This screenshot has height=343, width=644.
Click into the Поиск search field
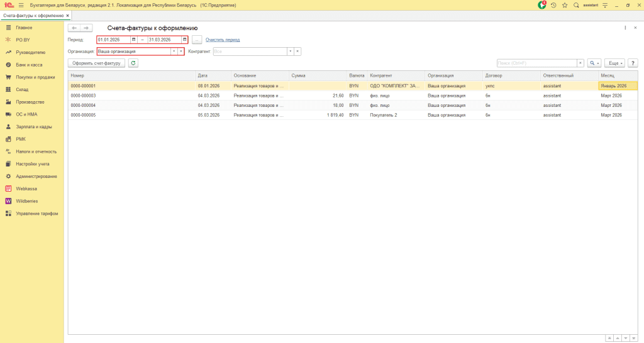pos(536,63)
